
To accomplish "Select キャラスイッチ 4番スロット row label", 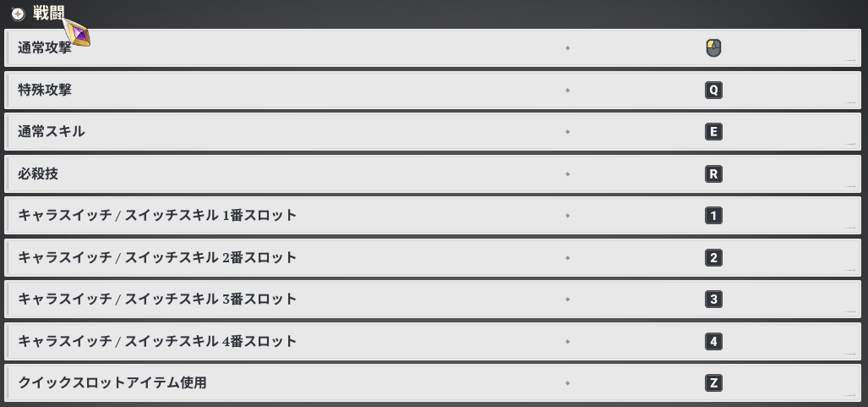I will tap(157, 341).
